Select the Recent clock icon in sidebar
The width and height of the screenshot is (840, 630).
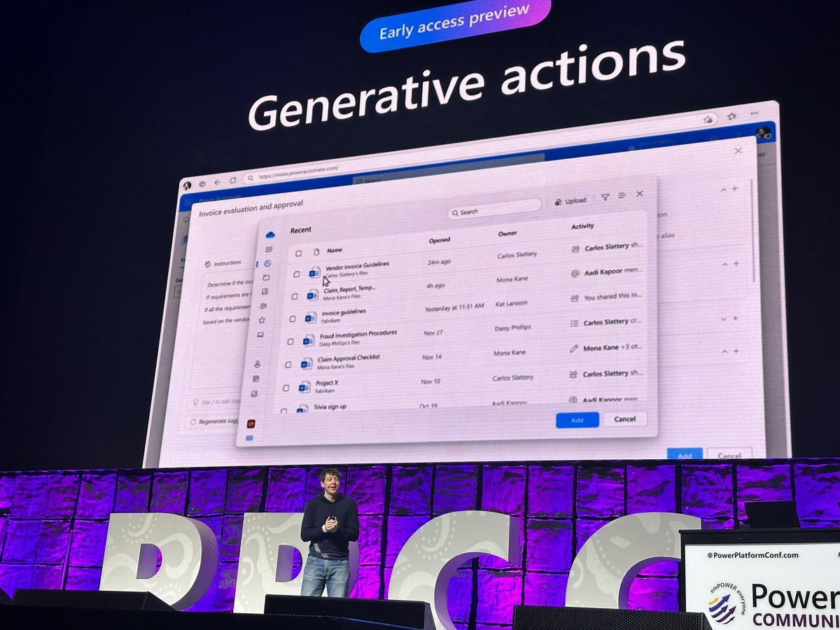coord(267,264)
